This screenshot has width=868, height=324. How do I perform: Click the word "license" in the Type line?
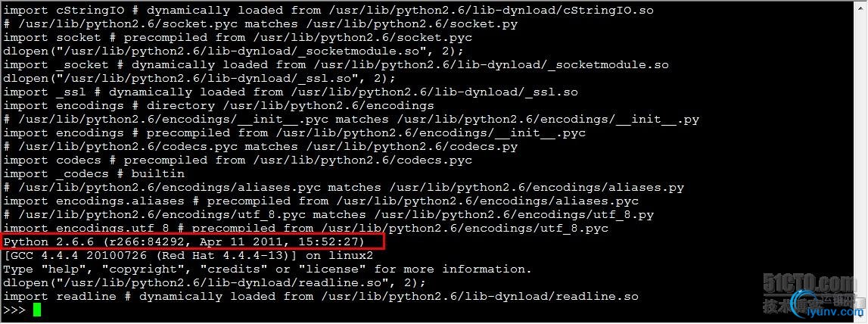[x=332, y=269]
